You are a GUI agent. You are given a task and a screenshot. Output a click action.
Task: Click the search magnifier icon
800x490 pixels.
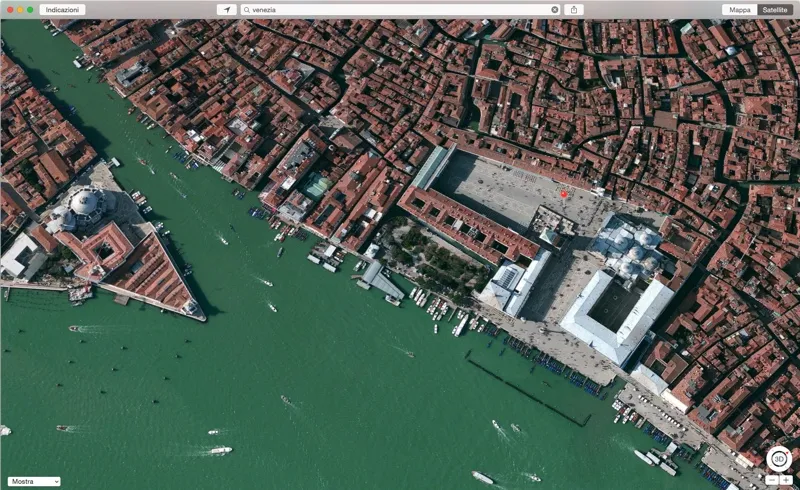pos(246,10)
